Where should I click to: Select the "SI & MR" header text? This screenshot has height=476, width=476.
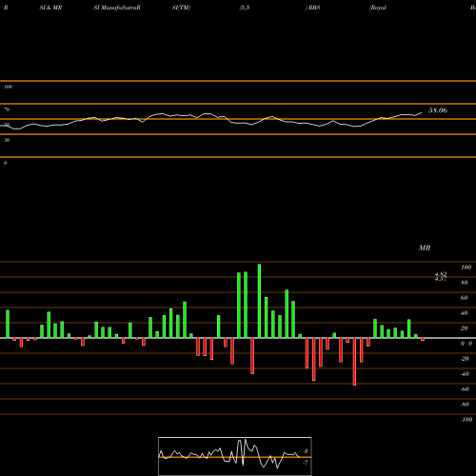pos(50,8)
